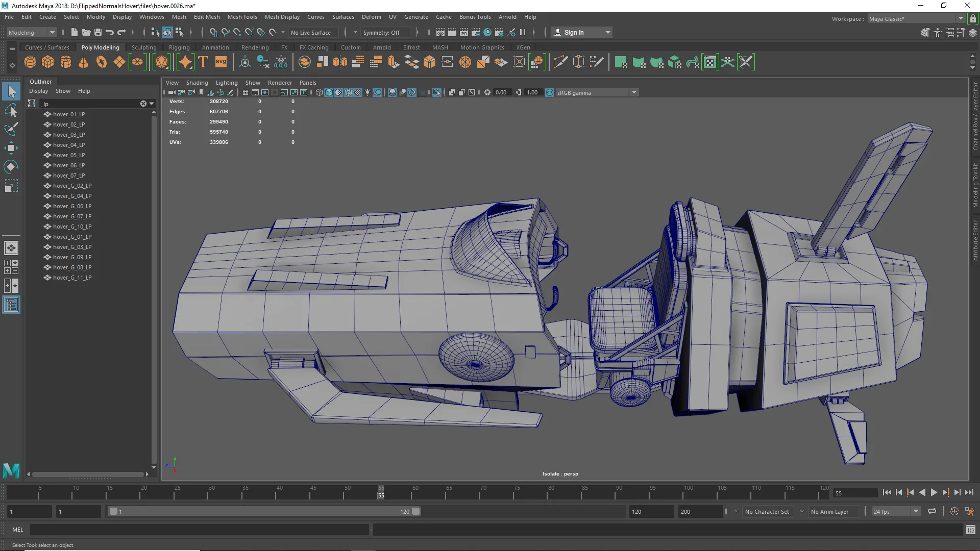Click the Rendering menu in top bar
This screenshot has width=980, height=551.
254,47
